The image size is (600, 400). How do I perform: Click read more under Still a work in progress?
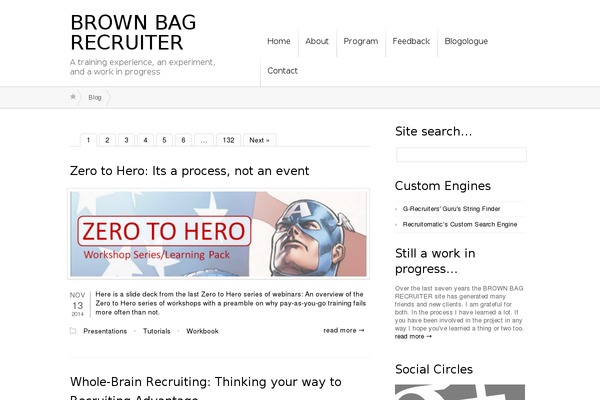point(413,336)
